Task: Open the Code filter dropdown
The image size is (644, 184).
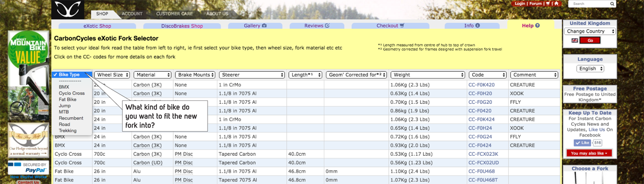Action: (x=487, y=75)
